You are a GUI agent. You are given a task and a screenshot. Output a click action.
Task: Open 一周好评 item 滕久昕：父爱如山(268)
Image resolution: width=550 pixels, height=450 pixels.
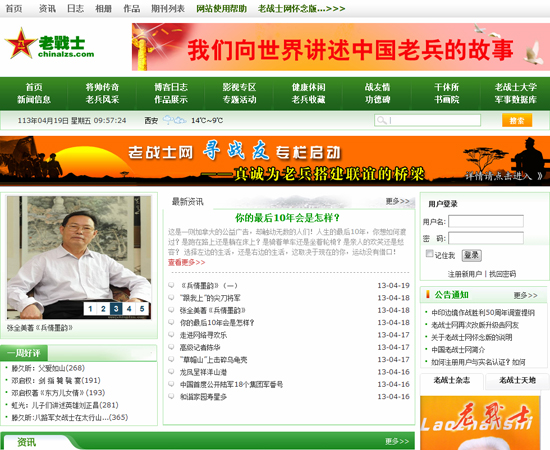click(48, 368)
